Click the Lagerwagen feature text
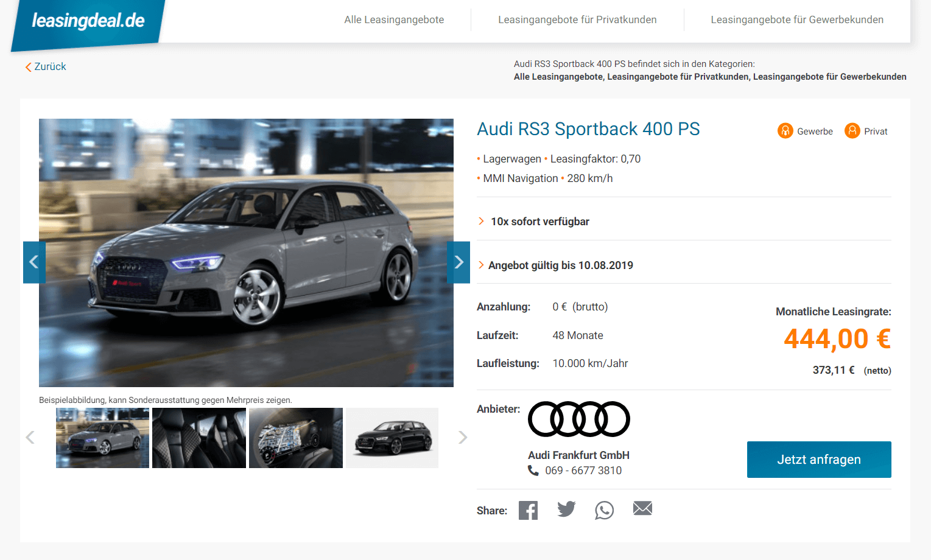 click(512, 159)
